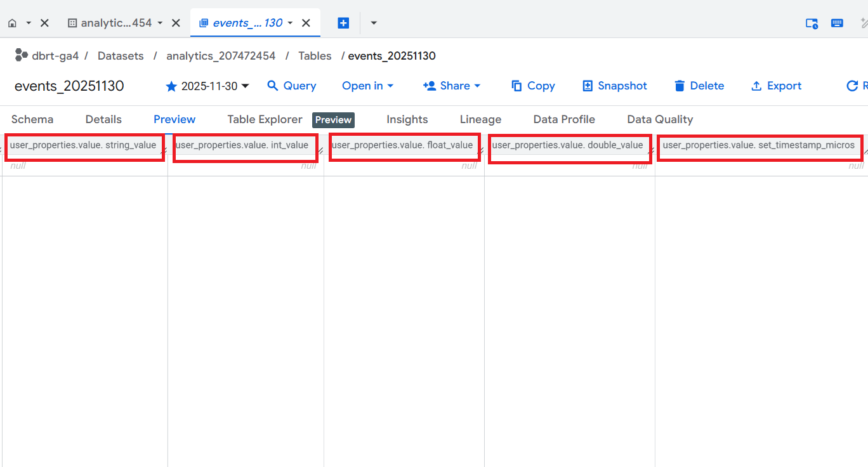This screenshot has width=868, height=467.
Task: Click the star icon beside 2025-11-30
Action: [x=171, y=86]
